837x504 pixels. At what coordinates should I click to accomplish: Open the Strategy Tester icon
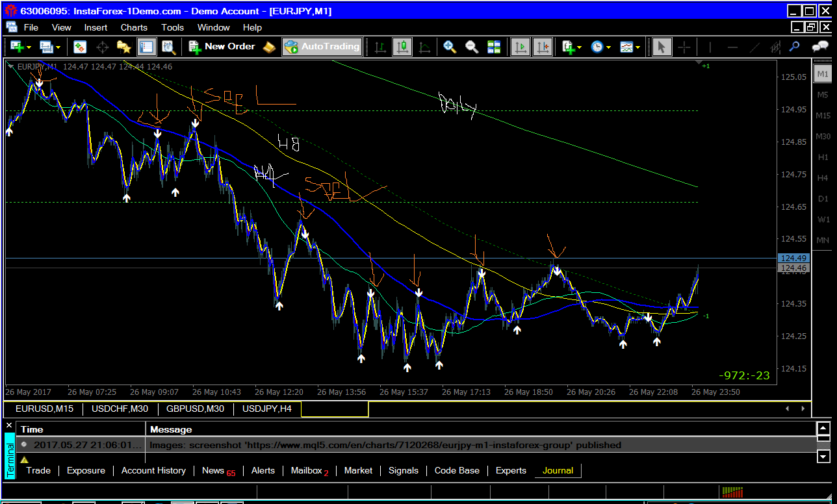pyautogui.click(x=168, y=47)
